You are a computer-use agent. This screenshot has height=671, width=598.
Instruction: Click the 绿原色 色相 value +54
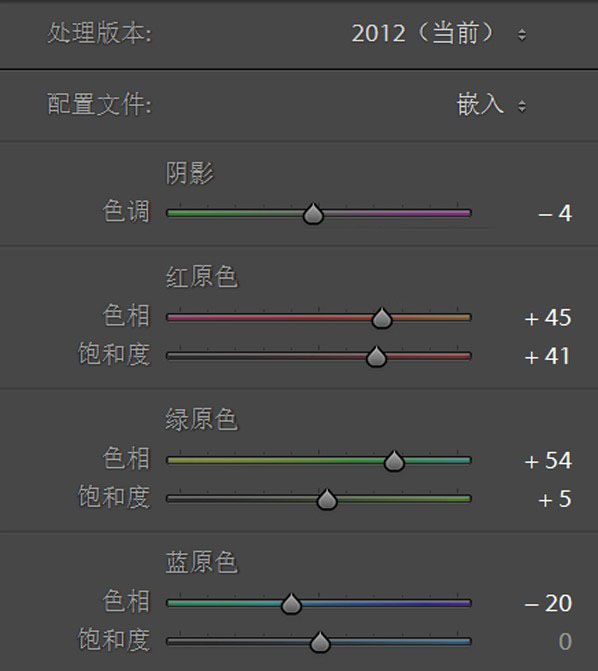click(x=548, y=460)
